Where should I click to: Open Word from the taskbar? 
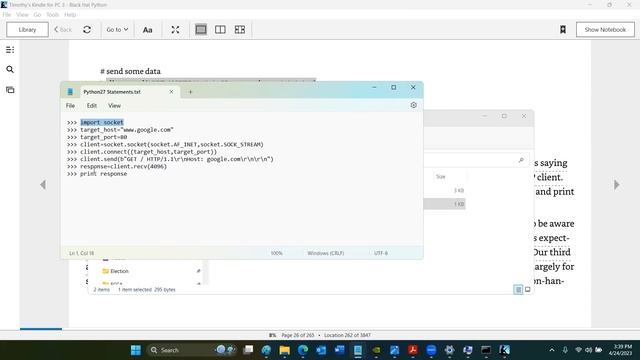click(340, 350)
